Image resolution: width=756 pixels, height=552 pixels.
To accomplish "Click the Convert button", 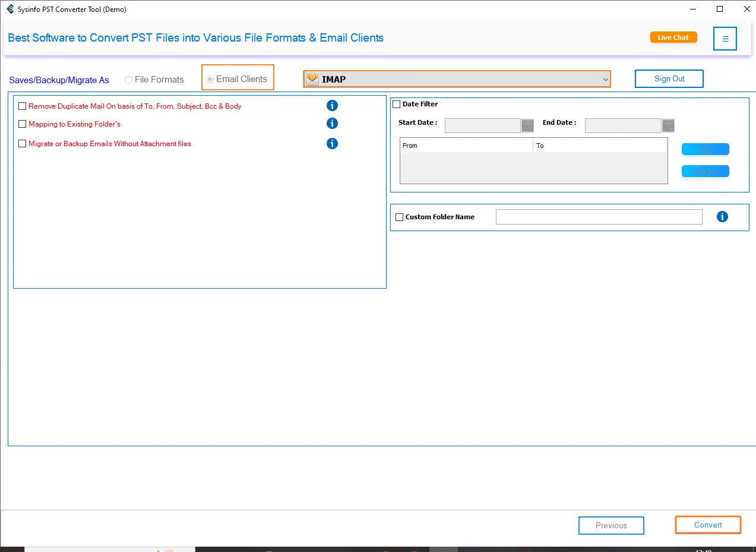I will click(x=708, y=525).
